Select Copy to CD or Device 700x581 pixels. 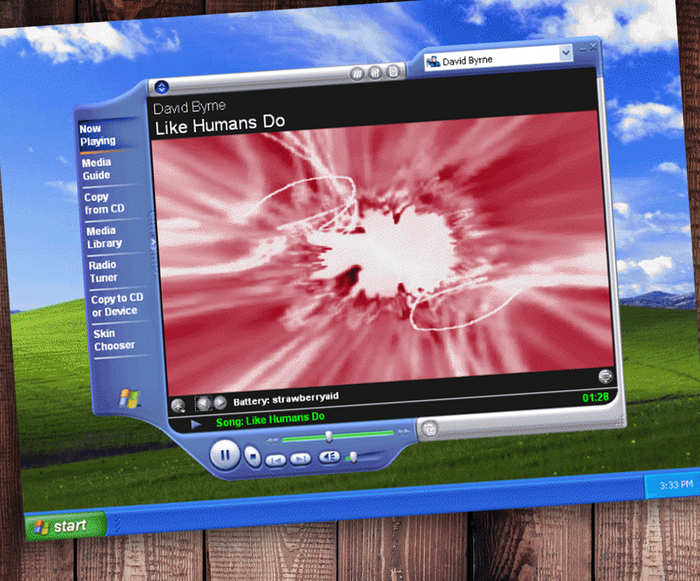[x=117, y=305]
